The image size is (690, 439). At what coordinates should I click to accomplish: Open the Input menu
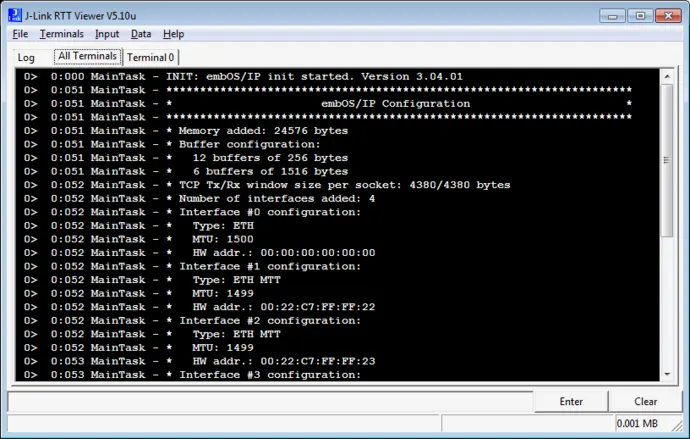coord(107,34)
